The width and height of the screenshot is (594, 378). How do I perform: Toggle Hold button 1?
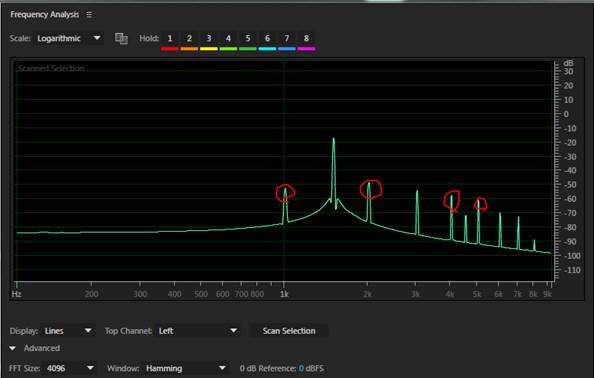click(x=170, y=39)
